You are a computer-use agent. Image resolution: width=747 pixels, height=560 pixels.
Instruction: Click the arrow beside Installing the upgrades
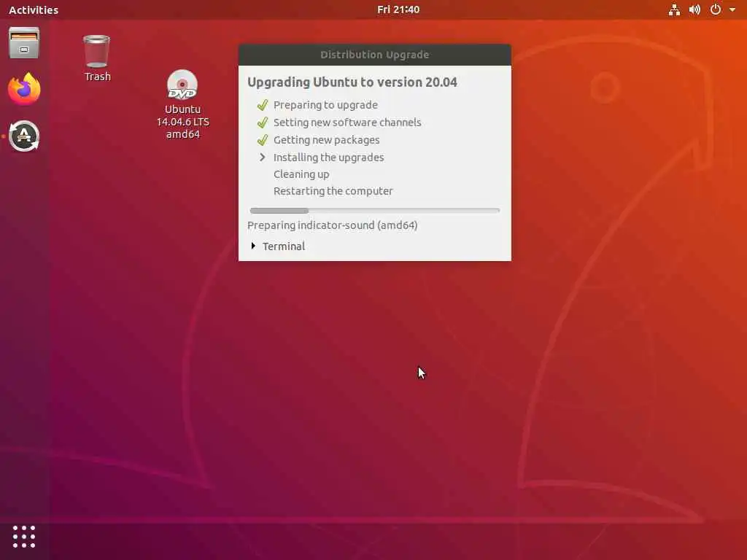pyautogui.click(x=262, y=157)
